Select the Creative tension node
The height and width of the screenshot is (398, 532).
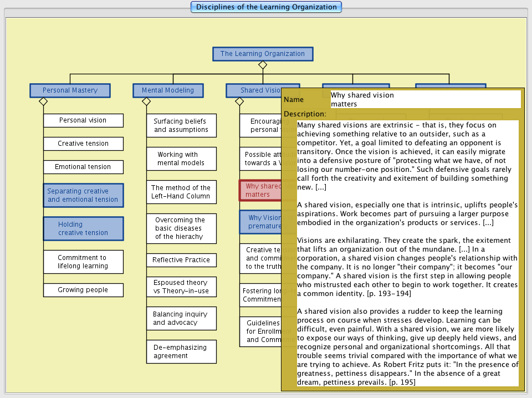pyautogui.click(x=83, y=144)
